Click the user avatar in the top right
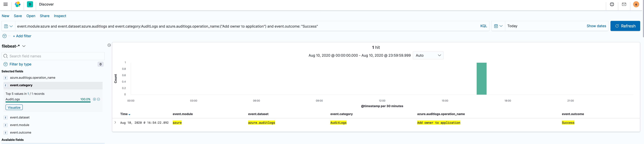 point(636,4)
